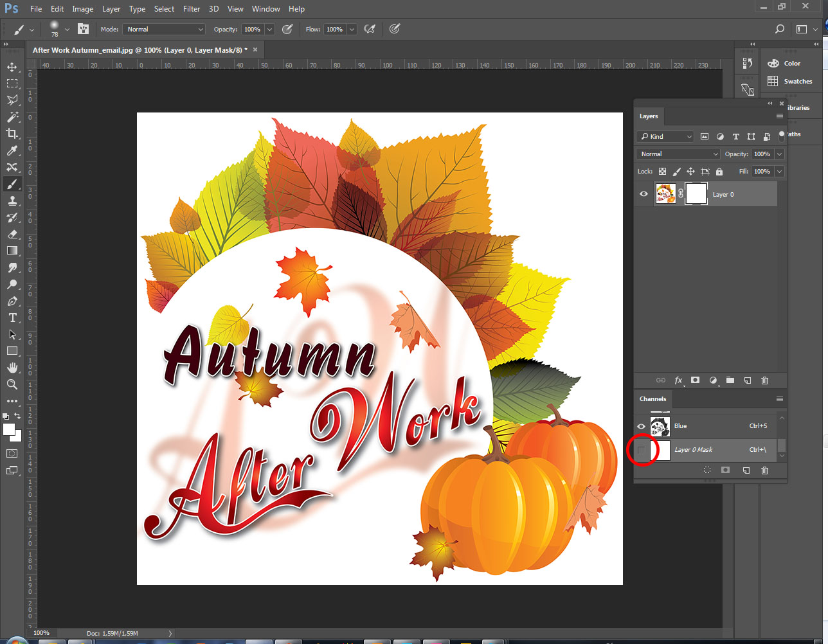The height and width of the screenshot is (644, 828).
Task: Open the brush preset picker arrow
Action: 67,29
